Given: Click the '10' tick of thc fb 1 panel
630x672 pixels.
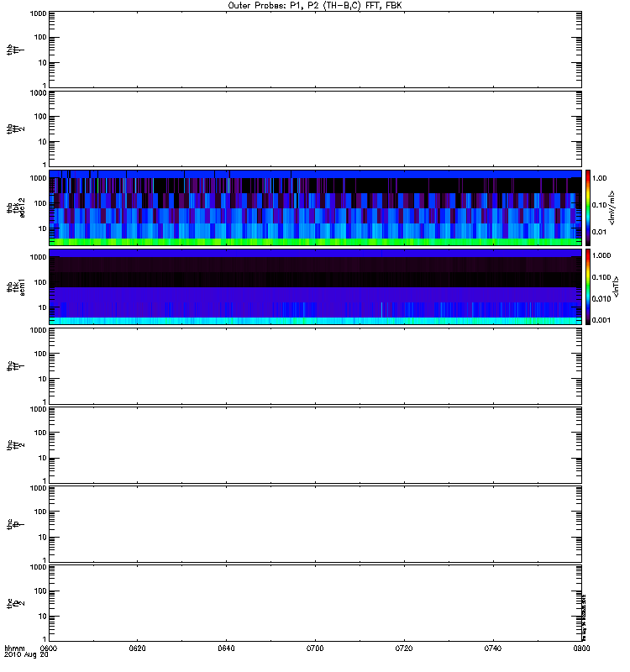Looking at the screenshot, I should coord(43,538).
